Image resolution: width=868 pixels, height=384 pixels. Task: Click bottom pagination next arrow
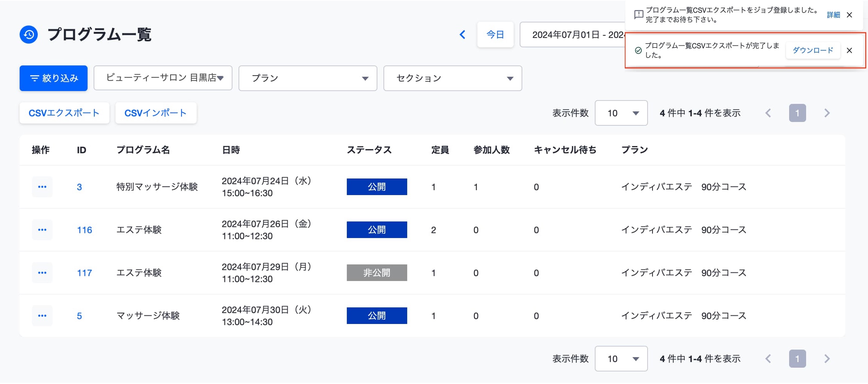pyautogui.click(x=827, y=359)
